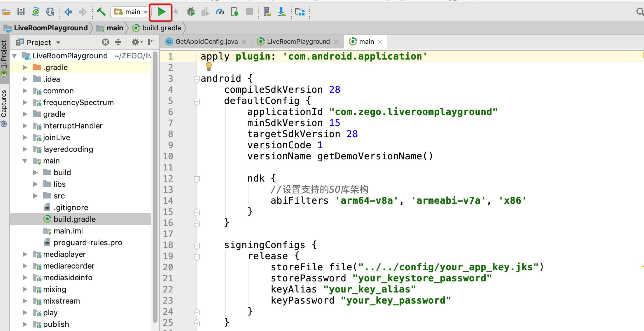This screenshot has width=644, height=331.
Task: Attach debugger to Android process icon
Action: (235, 12)
